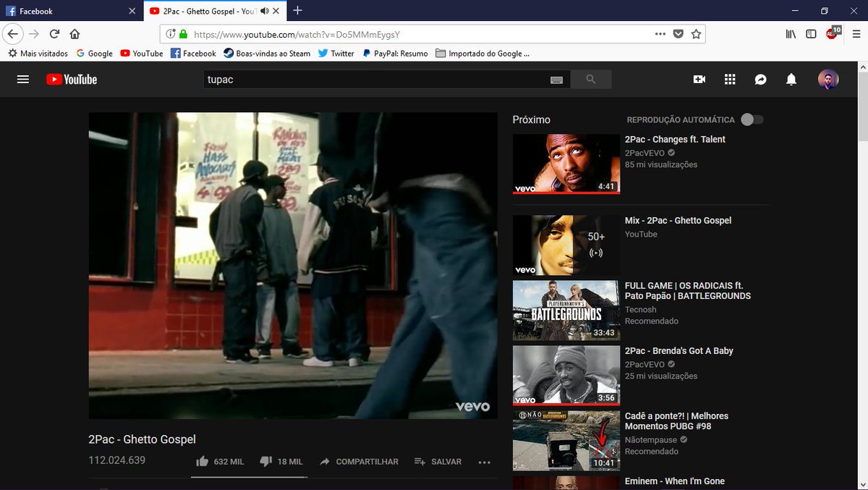The height and width of the screenshot is (490, 868).
Task: Open a new browser tab
Action: coord(297,11)
